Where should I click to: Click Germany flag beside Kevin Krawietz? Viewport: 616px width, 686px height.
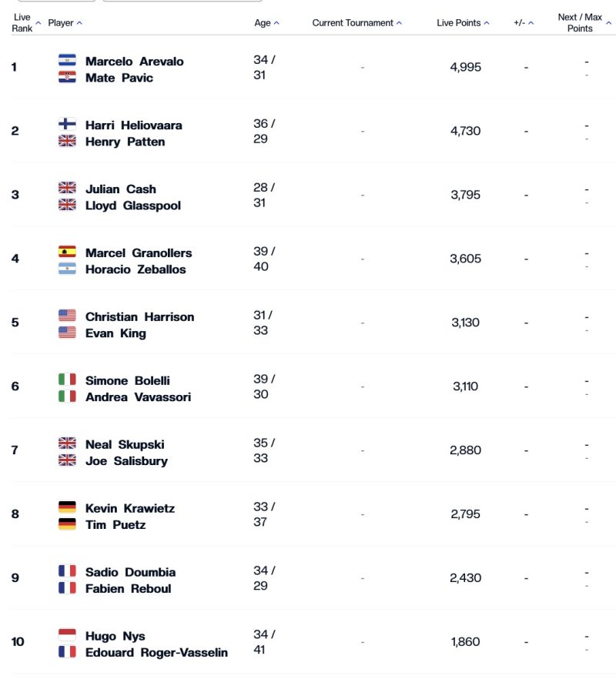coord(67,507)
